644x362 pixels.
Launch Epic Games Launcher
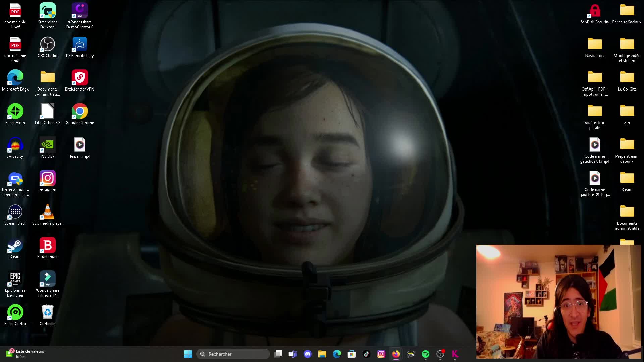15,284
